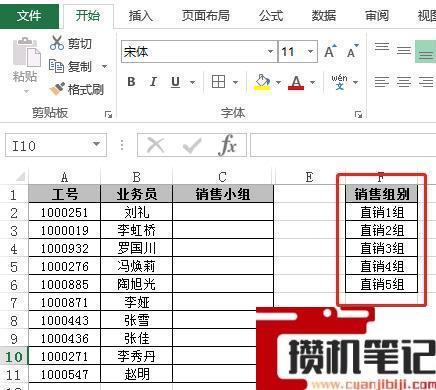This screenshot has height=390, width=436.
Task: Switch to the 开始 Home tab
Action: coord(88,15)
